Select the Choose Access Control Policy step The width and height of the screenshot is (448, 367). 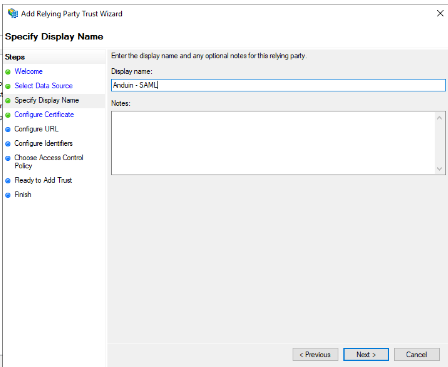[49, 161]
